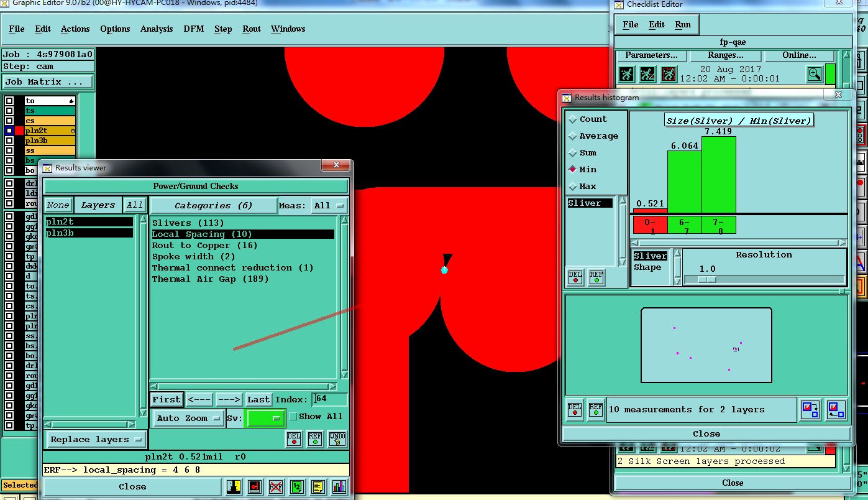The width and height of the screenshot is (868, 500).
Task: Open the Actions menu
Action: coord(75,29)
